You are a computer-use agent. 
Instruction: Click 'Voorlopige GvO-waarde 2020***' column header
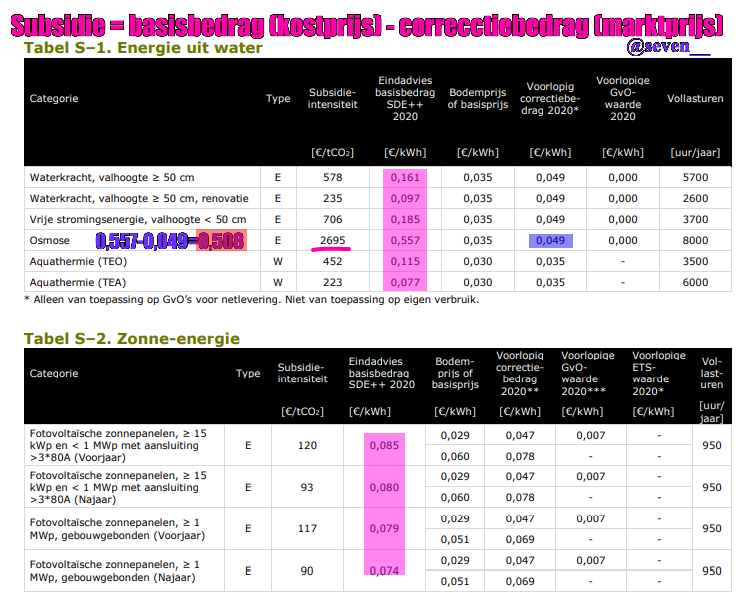coord(588,374)
